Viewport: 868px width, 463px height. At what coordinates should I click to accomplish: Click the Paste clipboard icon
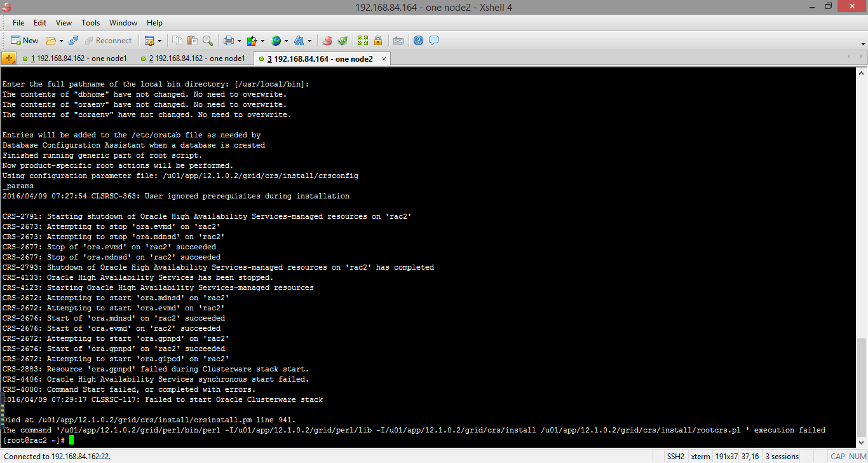tap(193, 41)
